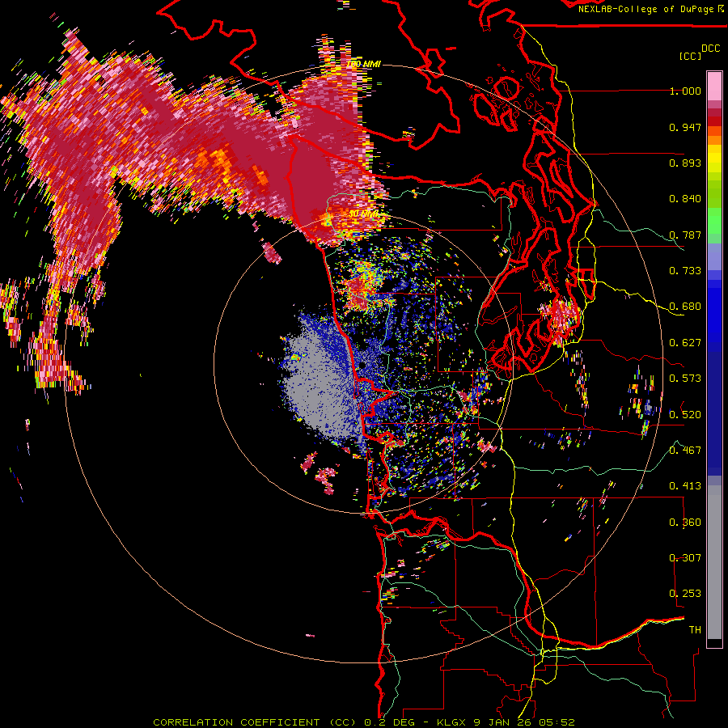This screenshot has width=728, height=728.
Task: Click the CORRELATION COEFFICIENT (CC) caption text
Action: [255, 722]
